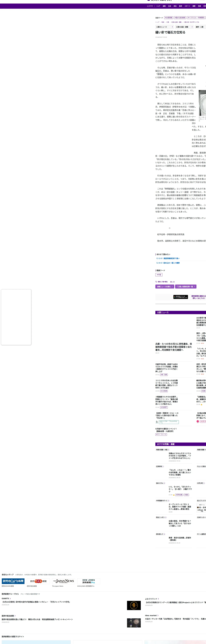Screen dimensions: 206x644
Task: Select the #マリ・クレール tag
Action: tap(161, 434)
